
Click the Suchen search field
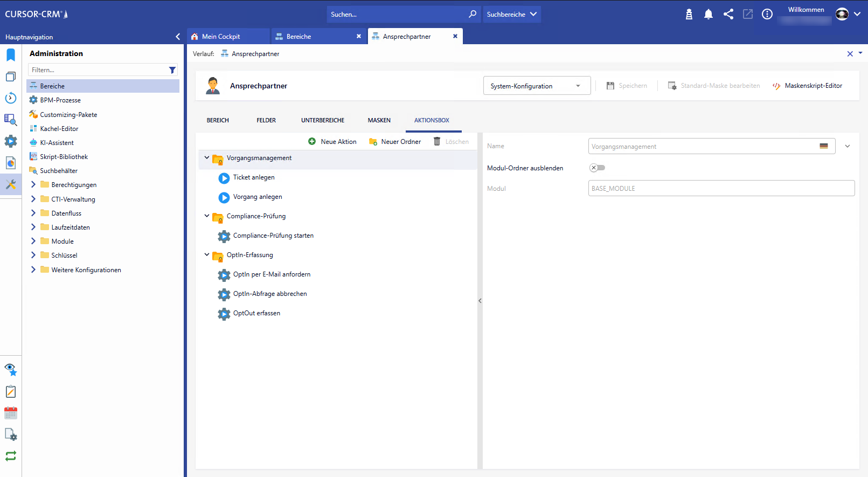[396, 15]
